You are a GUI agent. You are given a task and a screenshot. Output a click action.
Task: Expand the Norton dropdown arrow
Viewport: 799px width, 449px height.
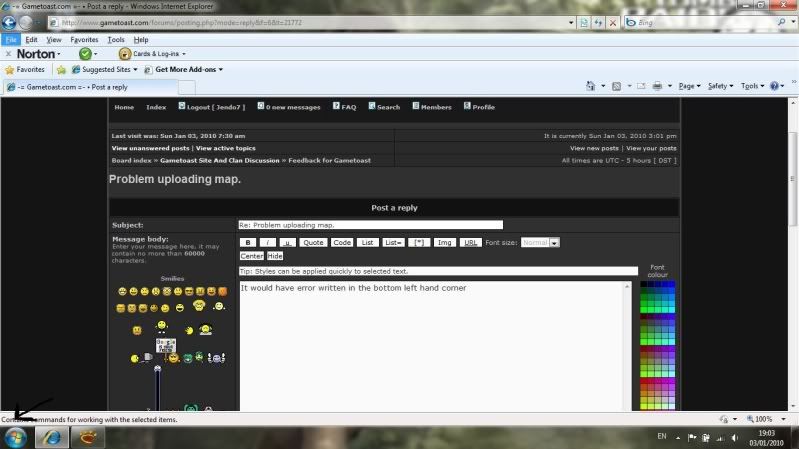[x=59, y=54]
